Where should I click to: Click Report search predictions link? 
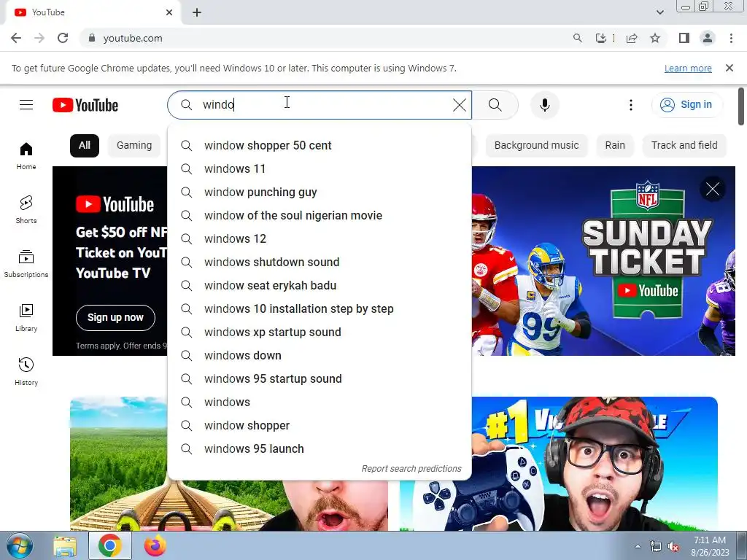click(411, 469)
